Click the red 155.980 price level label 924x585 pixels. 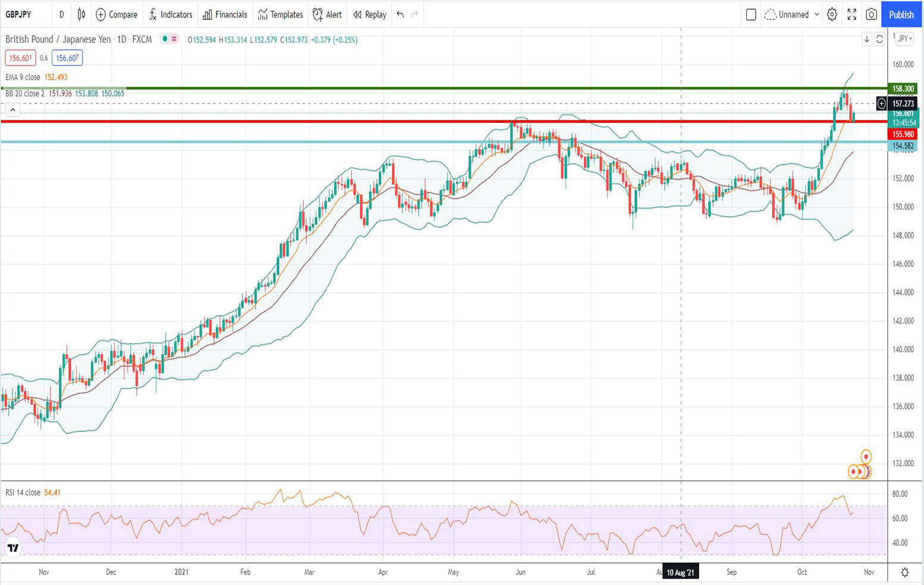tap(903, 134)
